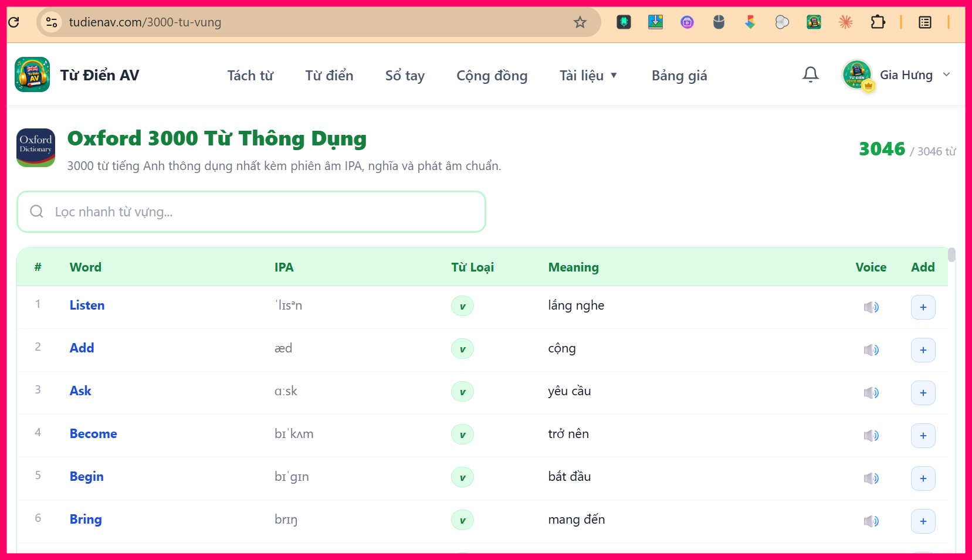Open the word link Add

click(x=82, y=348)
